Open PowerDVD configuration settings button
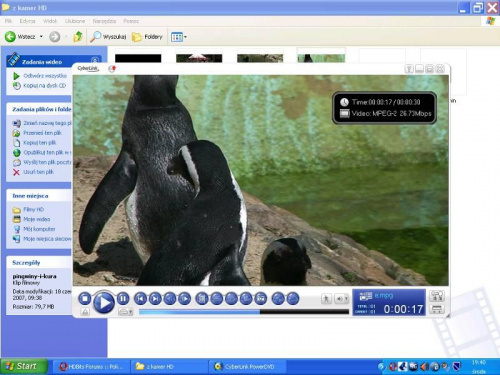The image size is (500, 375). pos(437,296)
